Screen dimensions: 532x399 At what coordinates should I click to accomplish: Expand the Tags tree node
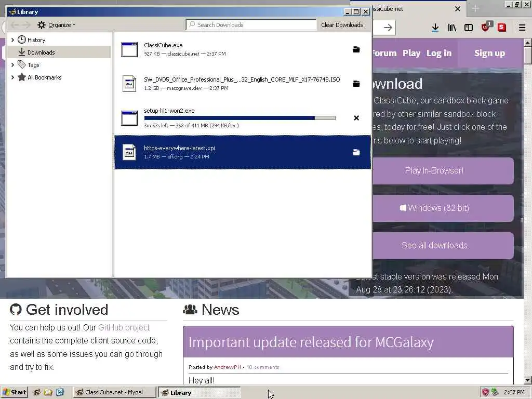click(x=12, y=64)
